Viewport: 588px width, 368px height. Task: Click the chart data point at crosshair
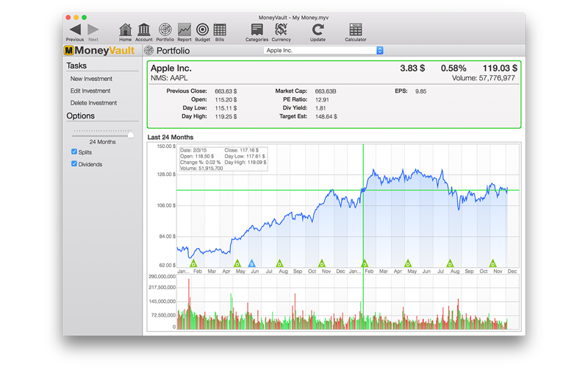[x=363, y=190]
